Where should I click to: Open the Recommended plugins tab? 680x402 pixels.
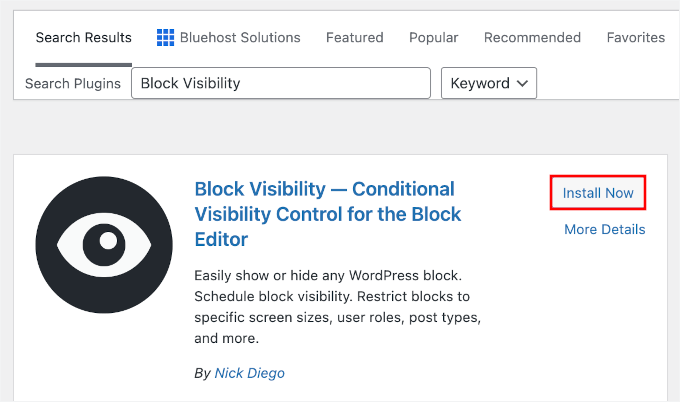[x=532, y=37]
